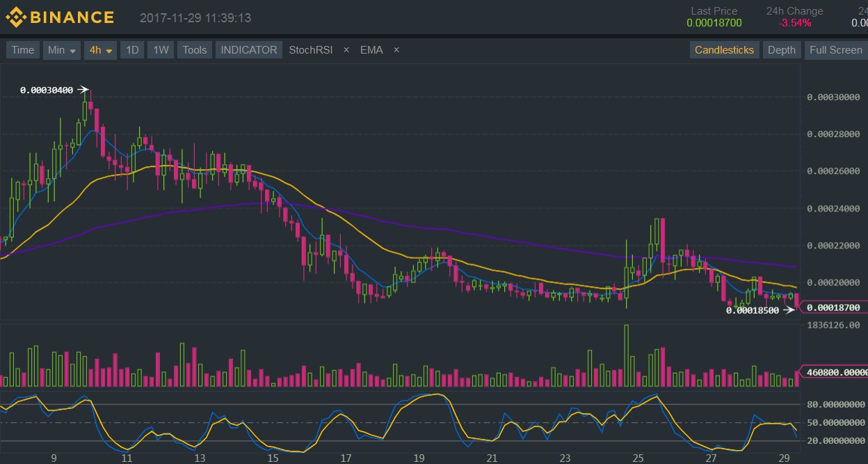Open the Min interval dropdown

[62, 50]
